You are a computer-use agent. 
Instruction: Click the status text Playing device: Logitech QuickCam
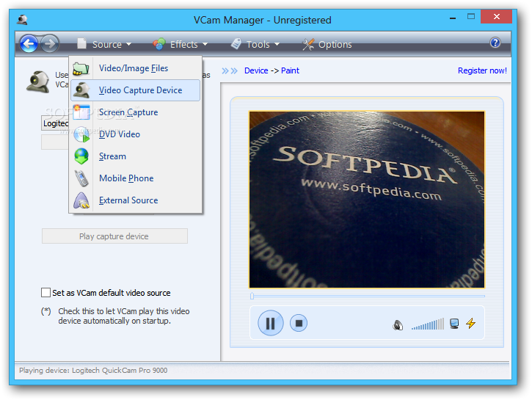coord(93,370)
